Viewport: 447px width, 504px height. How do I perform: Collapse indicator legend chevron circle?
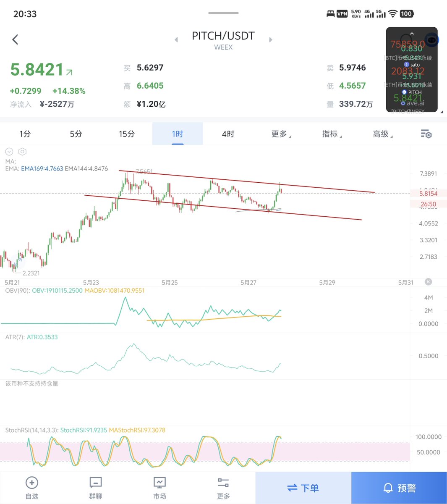[9, 152]
